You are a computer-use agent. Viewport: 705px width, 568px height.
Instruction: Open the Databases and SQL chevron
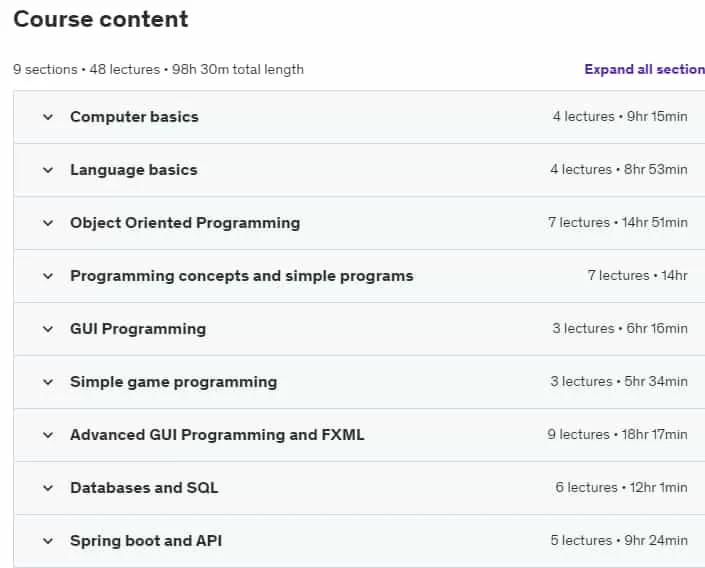click(48, 488)
